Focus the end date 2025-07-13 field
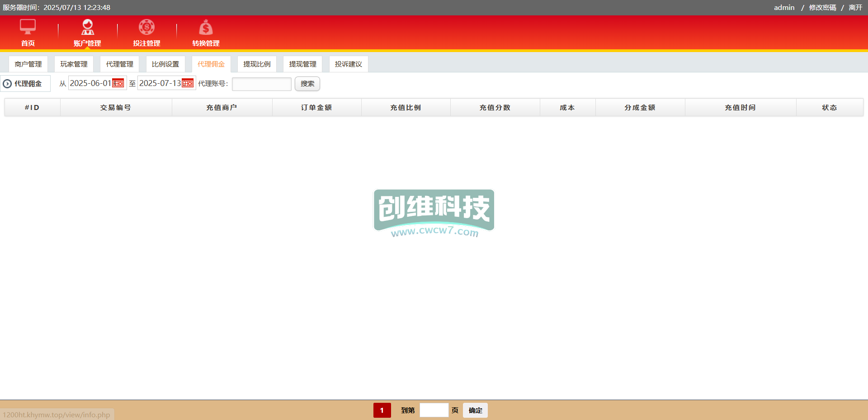 [167, 83]
